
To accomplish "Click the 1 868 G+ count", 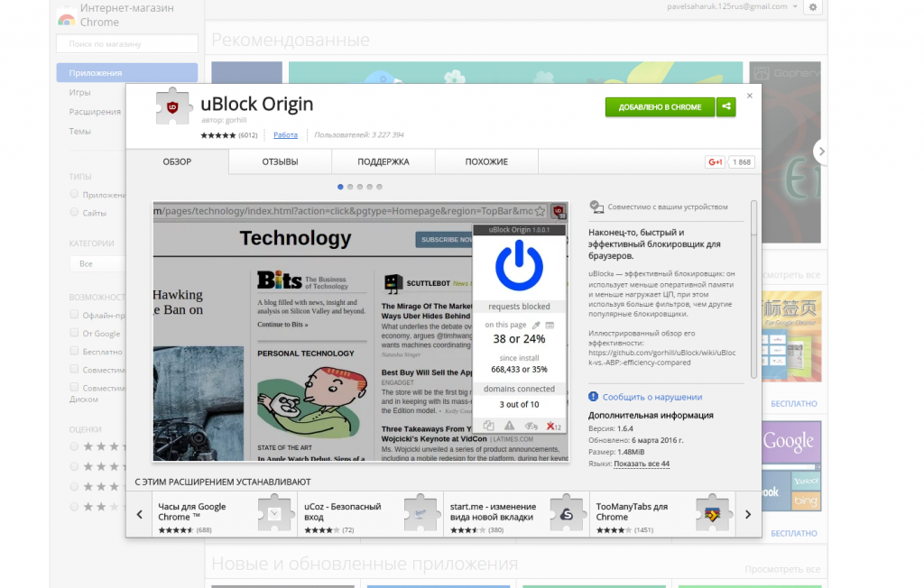I will 742,162.
